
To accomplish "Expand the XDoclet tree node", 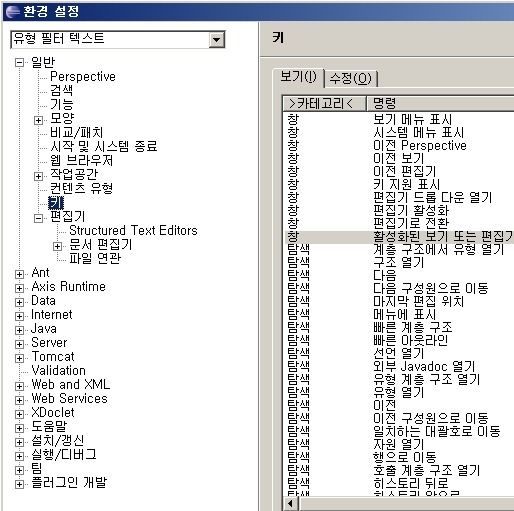I will coord(20,414).
